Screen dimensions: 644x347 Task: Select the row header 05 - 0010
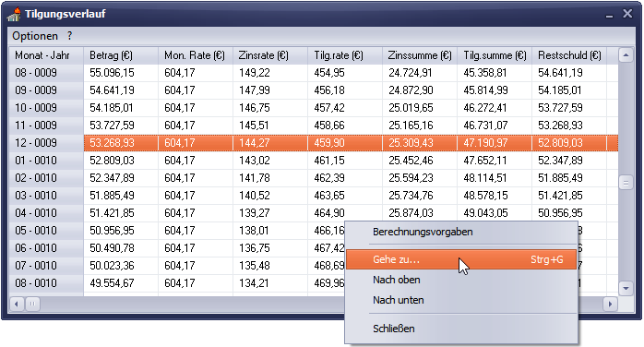(46, 231)
